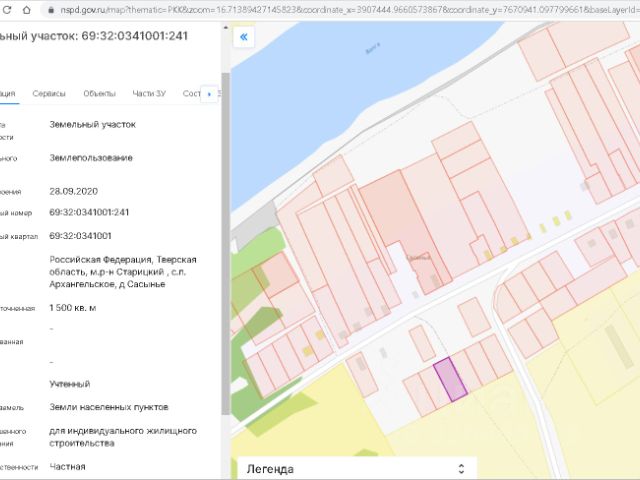Reload the page in the browser

tap(7, 10)
